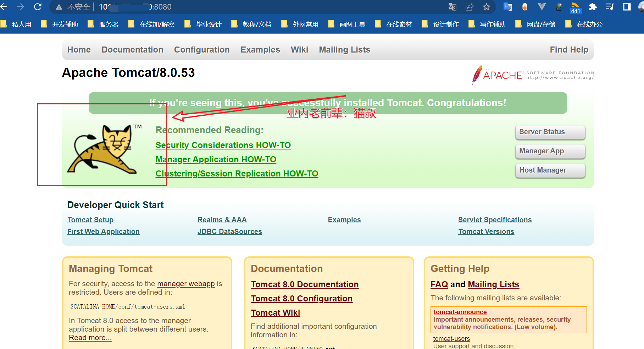Open the translate page icon in address bar
Image resolution: width=644 pixels, height=349 pixels.
click(453, 7)
